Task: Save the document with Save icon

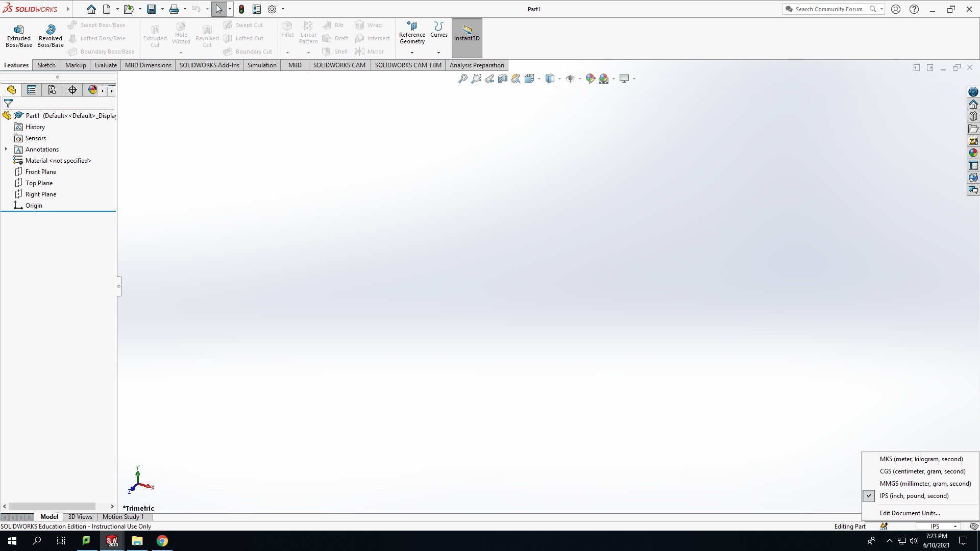Action: [152, 9]
